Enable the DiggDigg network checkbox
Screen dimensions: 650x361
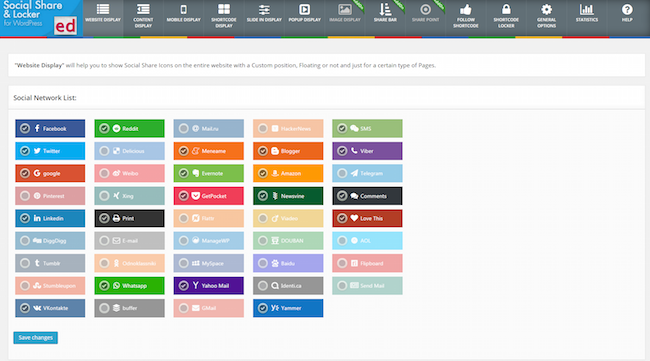tap(25, 240)
